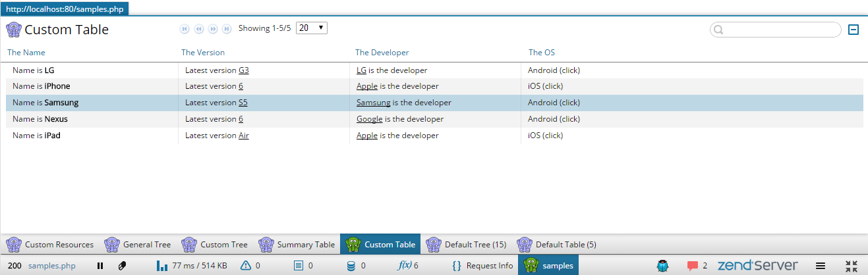This screenshot has width=868, height=275.
Task: Open Apple developer link in iPhone row
Action: (367, 86)
